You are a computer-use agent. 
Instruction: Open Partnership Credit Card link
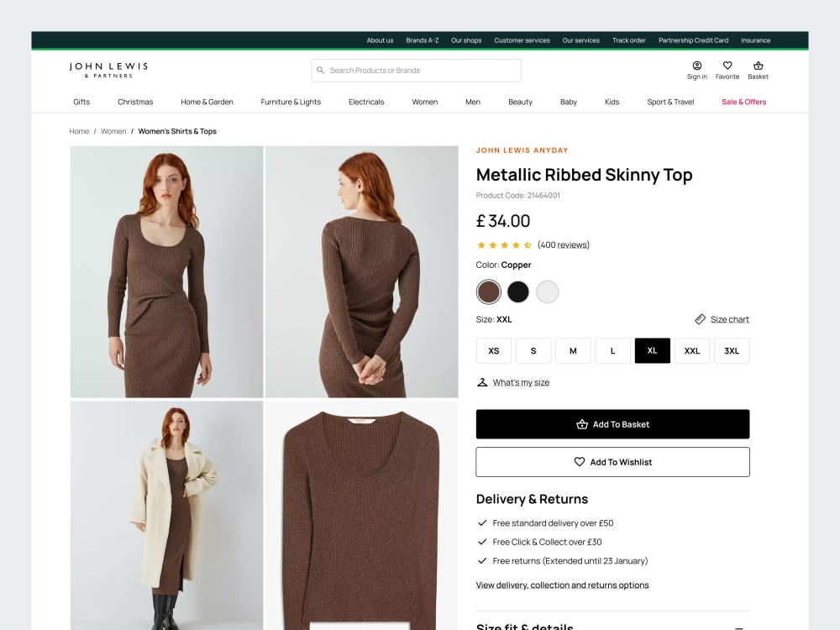(x=693, y=40)
